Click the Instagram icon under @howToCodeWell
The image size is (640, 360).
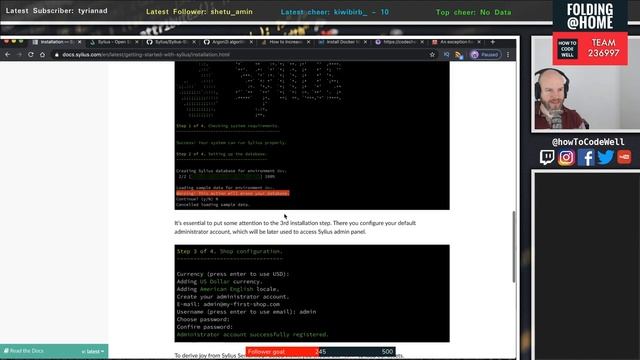[x=566, y=158]
